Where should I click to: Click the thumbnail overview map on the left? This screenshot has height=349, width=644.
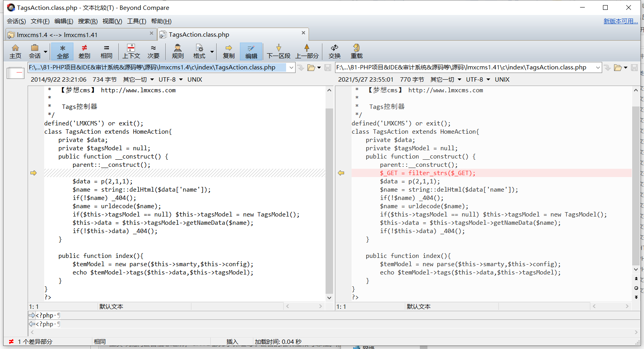16,73
